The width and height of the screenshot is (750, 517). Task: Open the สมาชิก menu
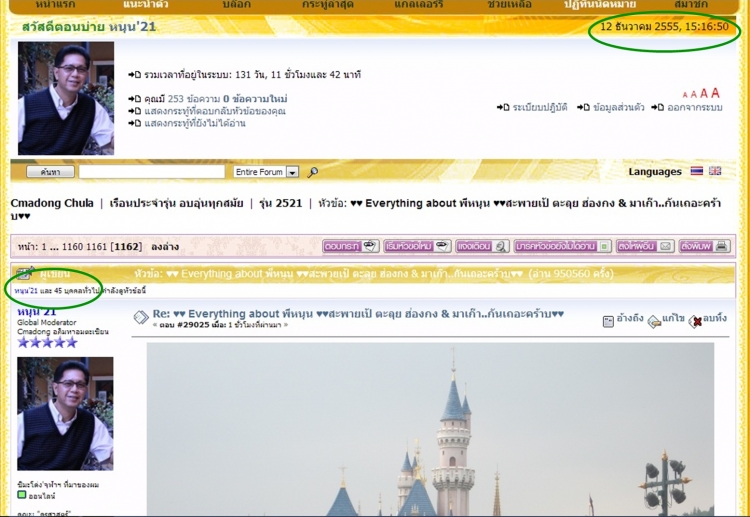click(x=691, y=5)
